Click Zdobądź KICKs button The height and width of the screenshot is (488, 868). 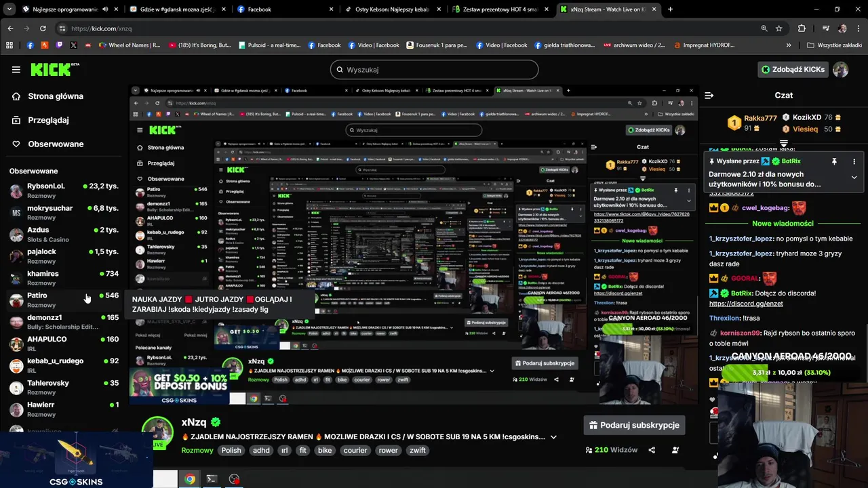tap(793, 70)
